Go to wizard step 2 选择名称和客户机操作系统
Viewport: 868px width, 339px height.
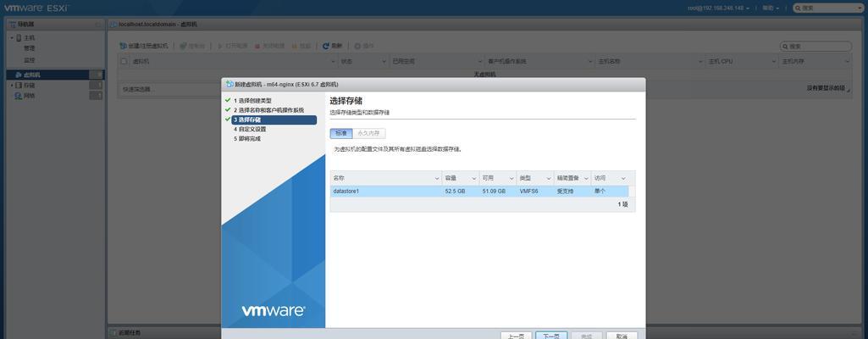[269, 110]
